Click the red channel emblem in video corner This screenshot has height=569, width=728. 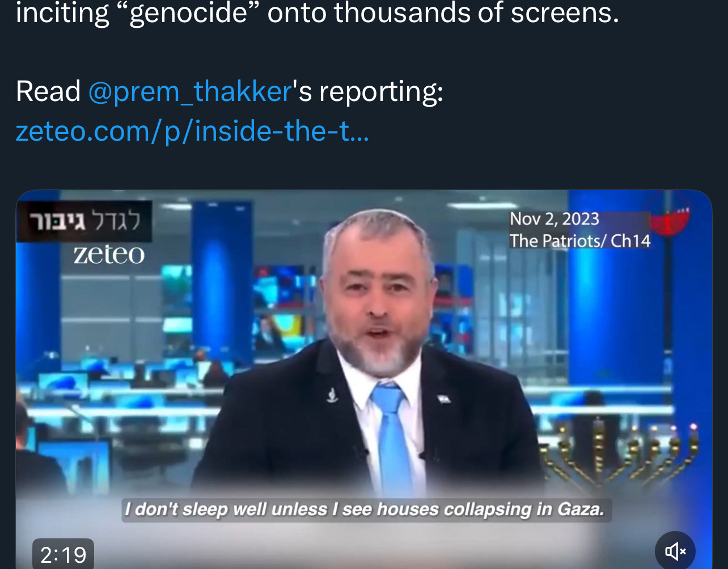pos(670,218)
